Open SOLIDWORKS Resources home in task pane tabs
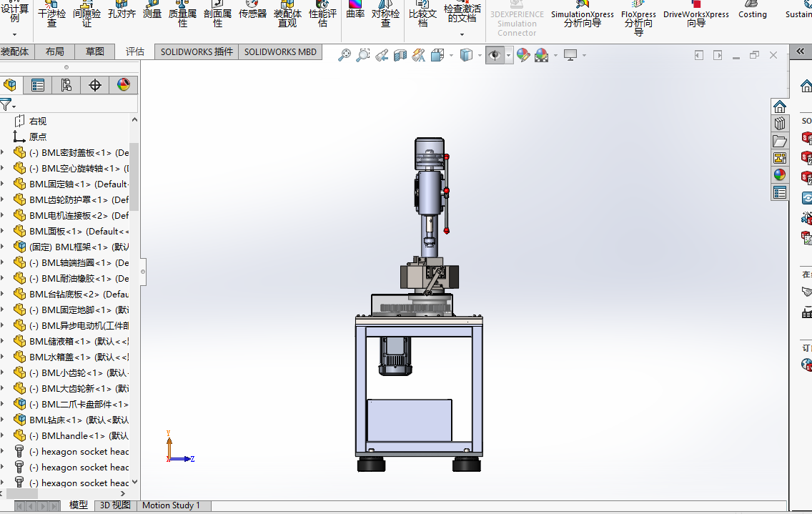Viewport: 812px width, 514px height. (x=779, y=107)
